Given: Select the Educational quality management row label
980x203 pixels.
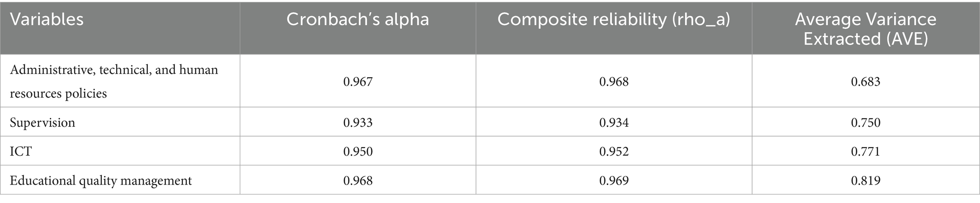Looking at the screenshot, I should pyautogui.click(x=101, y=180).
